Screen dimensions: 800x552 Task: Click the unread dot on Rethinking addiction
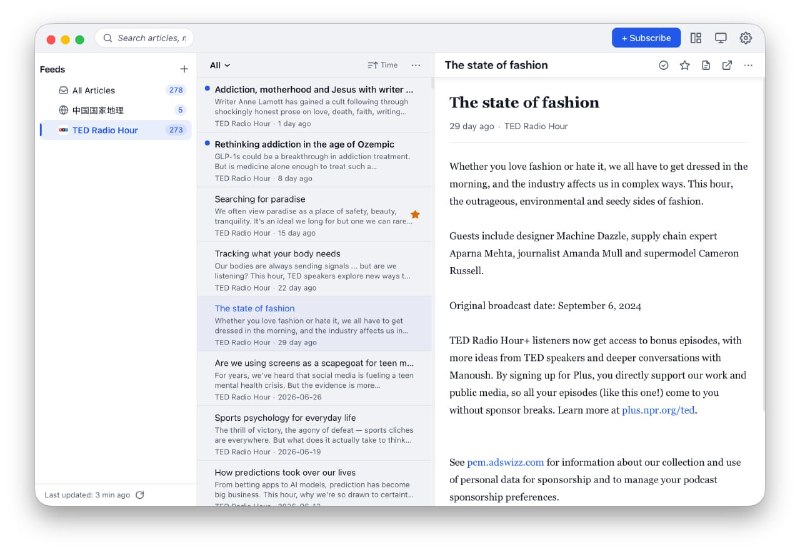coord(207,143)
